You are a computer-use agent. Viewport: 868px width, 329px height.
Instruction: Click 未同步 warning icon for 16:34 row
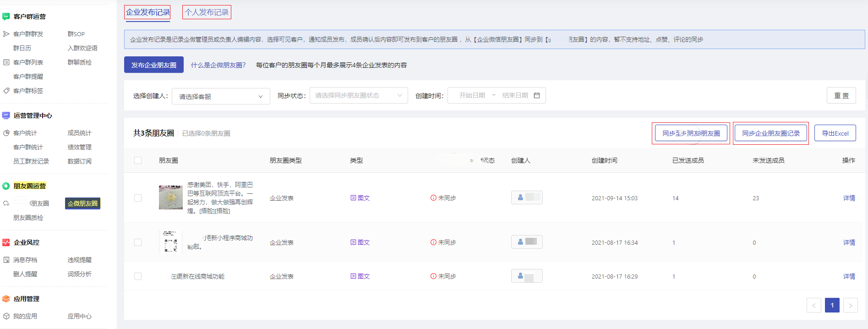click(433, 242)
